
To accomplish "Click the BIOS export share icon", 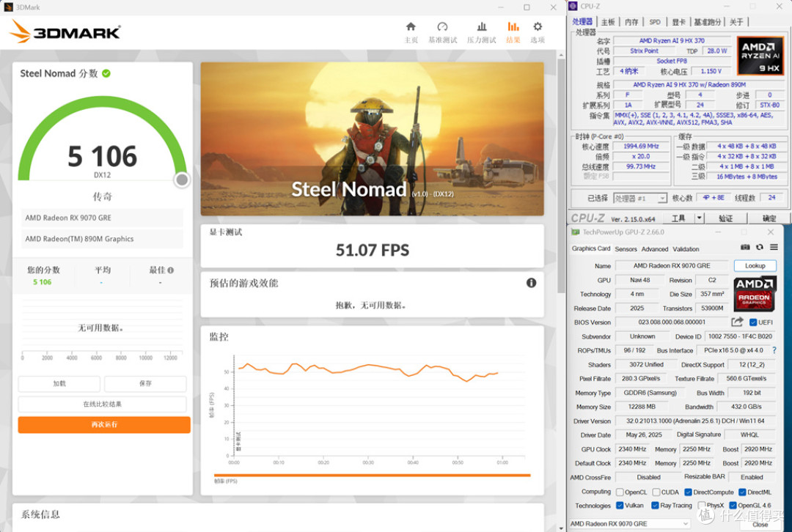I will [737, 322].
